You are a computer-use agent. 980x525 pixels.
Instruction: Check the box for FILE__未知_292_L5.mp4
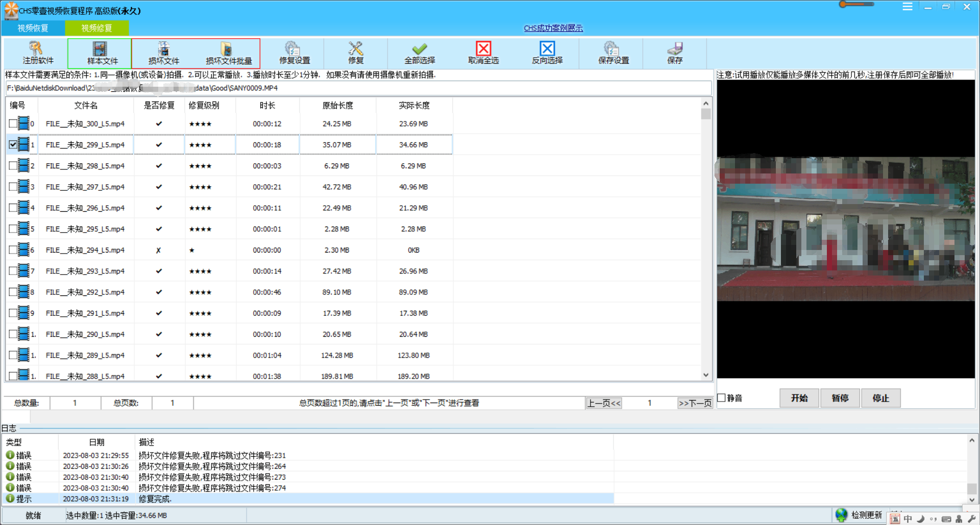pos(13,292)
